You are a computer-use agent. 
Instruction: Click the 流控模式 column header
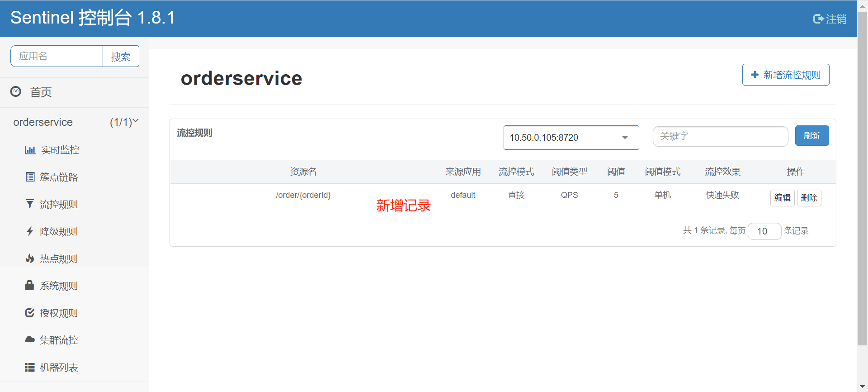click(x=516, y=172)
